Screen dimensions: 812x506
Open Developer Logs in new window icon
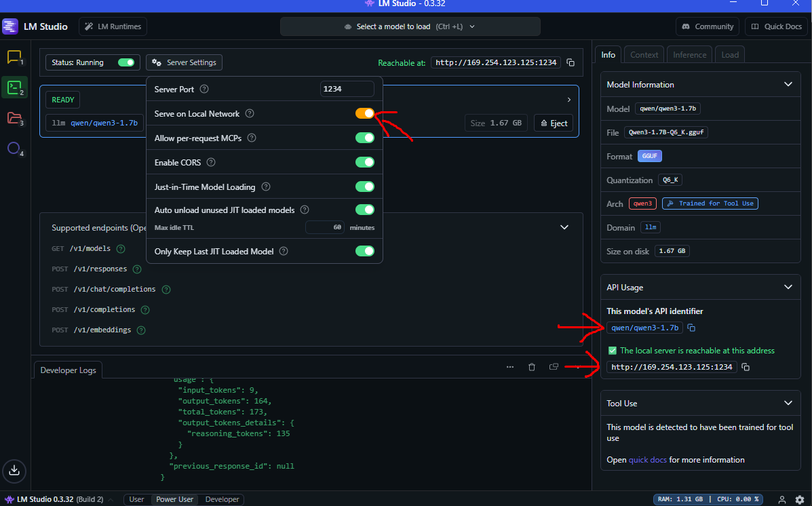[x=553, y=366]
